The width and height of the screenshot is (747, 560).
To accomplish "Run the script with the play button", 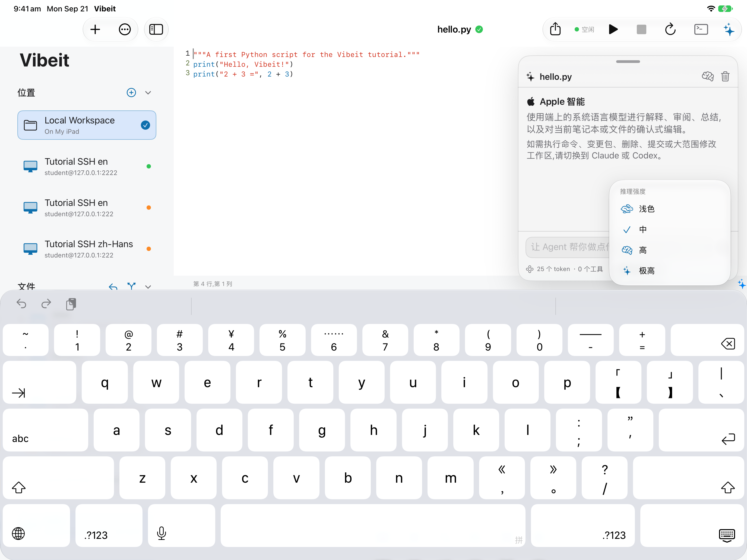I will (613, 29).
